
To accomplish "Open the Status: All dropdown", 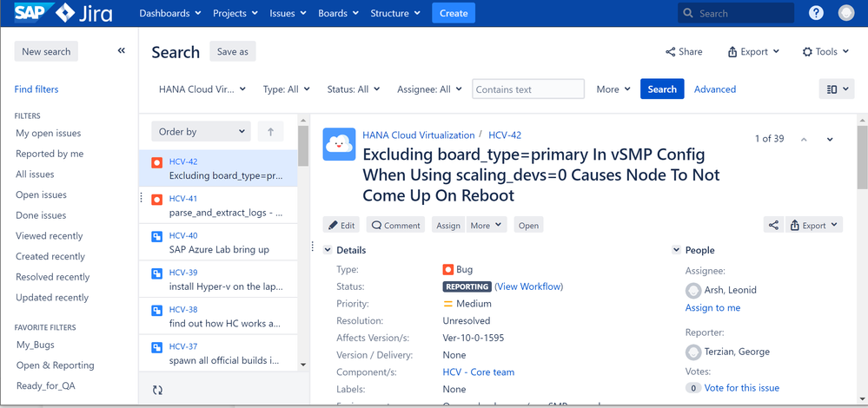I will pyautogui.click(x=353, y=89).
